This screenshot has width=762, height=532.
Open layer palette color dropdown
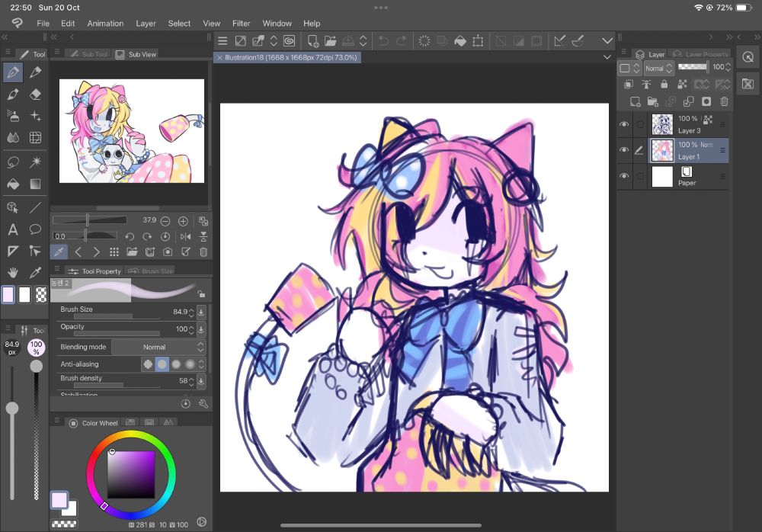point(630,69)
